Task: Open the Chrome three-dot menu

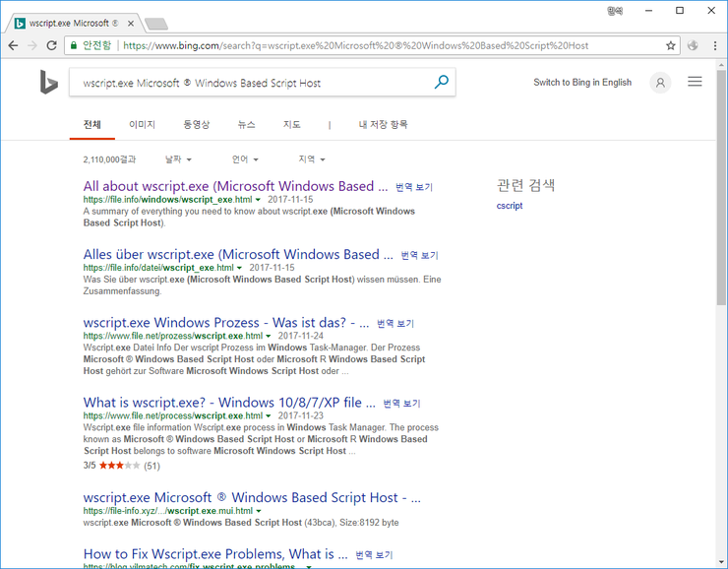Action: coord(715,45)
